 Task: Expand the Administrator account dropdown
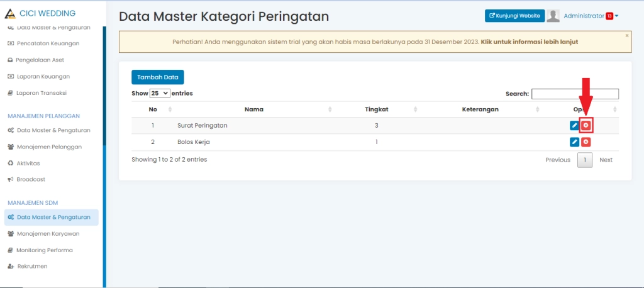pyautogui.click(x=617, y=16)
